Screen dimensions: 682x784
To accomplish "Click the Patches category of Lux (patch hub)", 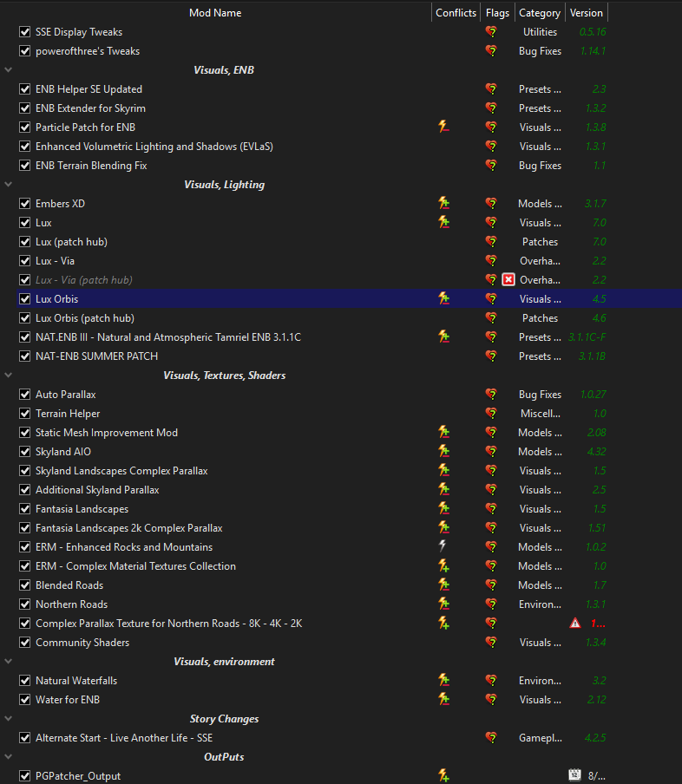I will (x=540, y=241).
